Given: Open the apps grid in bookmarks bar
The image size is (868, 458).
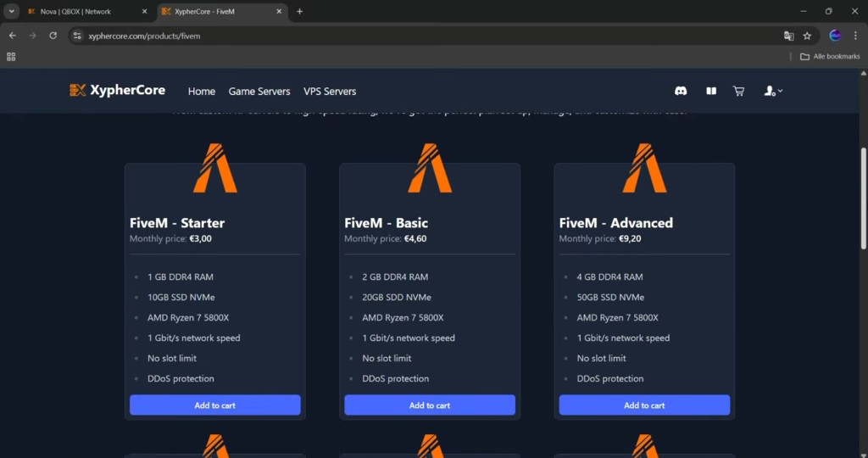Looking at the screenshot, I should (11, 57).
